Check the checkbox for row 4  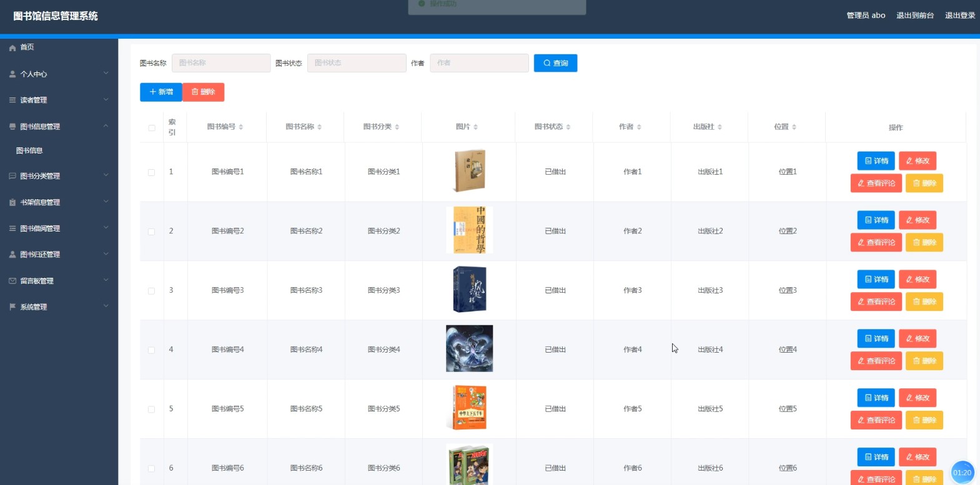point(151,350)
